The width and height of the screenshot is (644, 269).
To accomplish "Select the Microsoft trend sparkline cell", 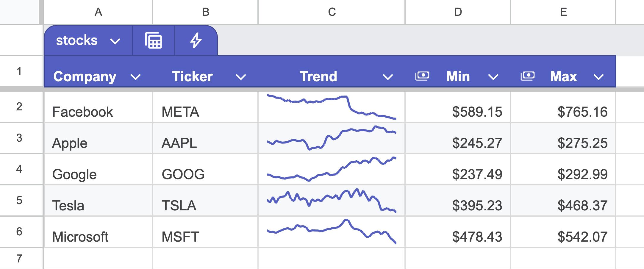I will click(x=332, y=232).
